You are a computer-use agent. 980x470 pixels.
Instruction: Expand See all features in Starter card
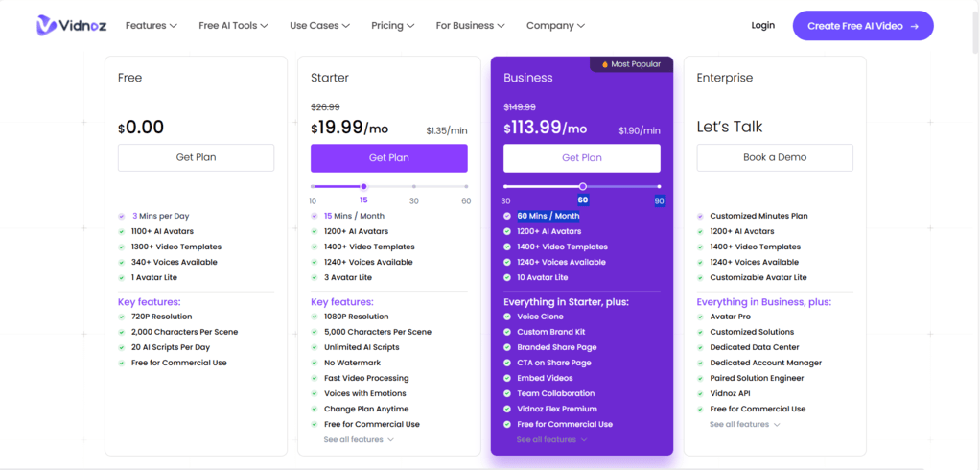pos(359,439)
